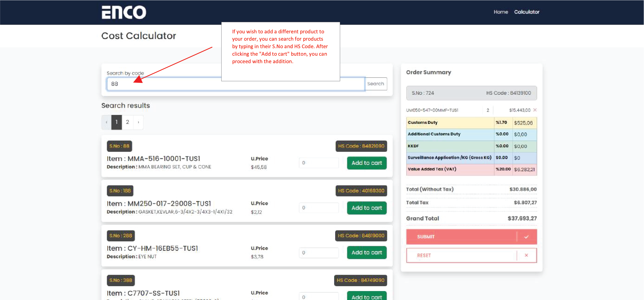Click the checkmark icon on Submit
644x300 pixels.
click(x=526, y=237)
